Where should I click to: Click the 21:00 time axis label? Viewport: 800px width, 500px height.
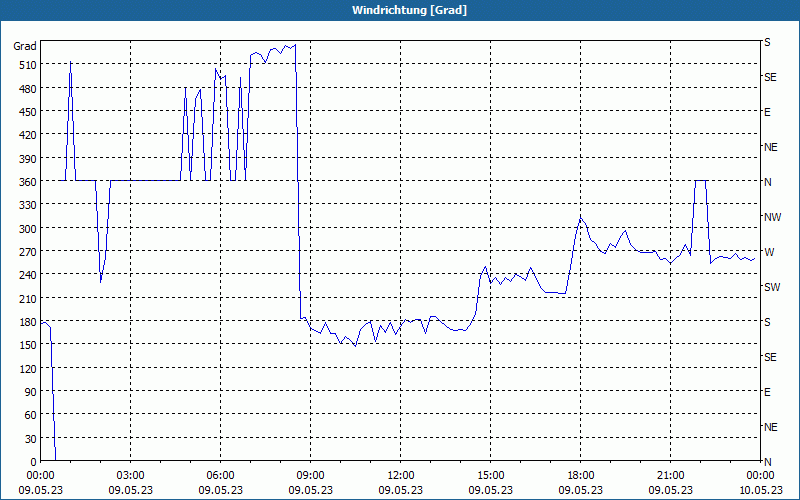point(670,476)
